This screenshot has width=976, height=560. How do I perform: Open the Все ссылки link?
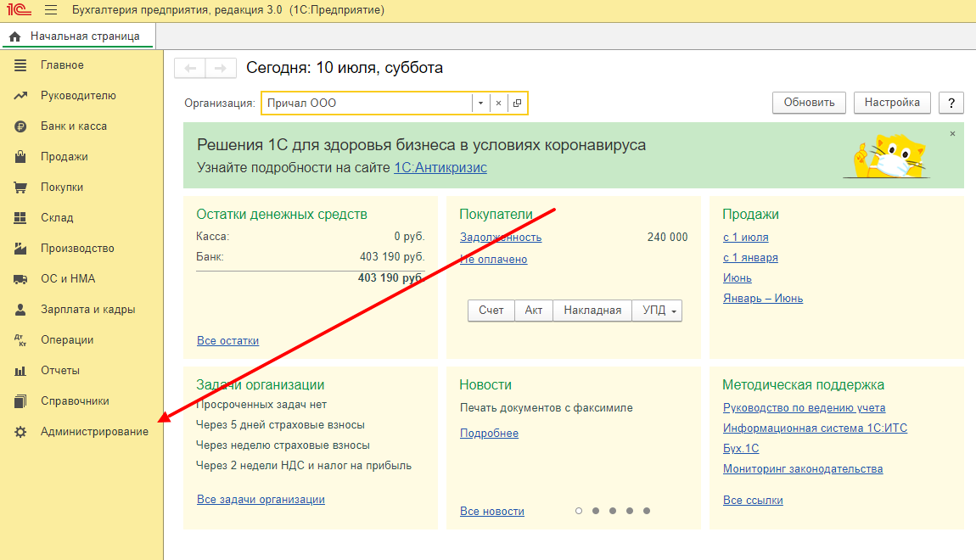coord(753,501)
